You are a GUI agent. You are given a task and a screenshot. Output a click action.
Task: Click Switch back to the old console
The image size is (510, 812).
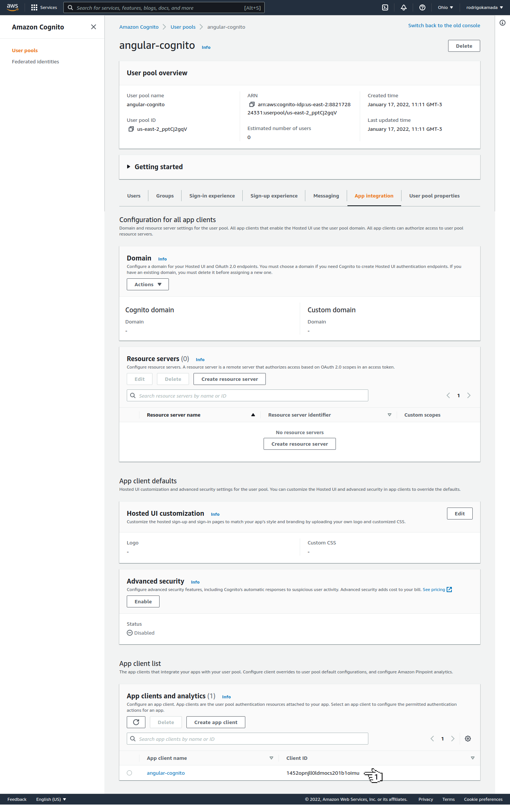point(444,25)
